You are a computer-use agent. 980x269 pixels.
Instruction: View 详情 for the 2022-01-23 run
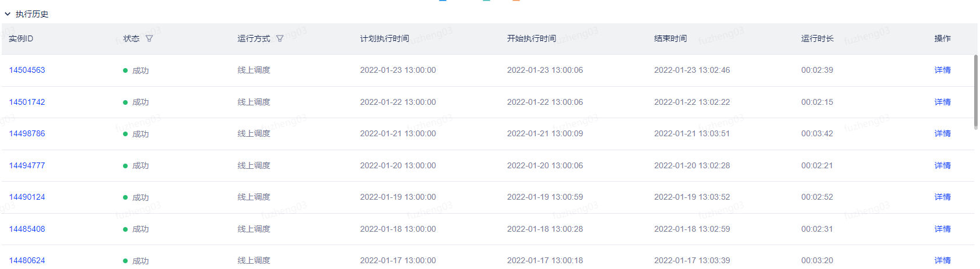(942, 70)
